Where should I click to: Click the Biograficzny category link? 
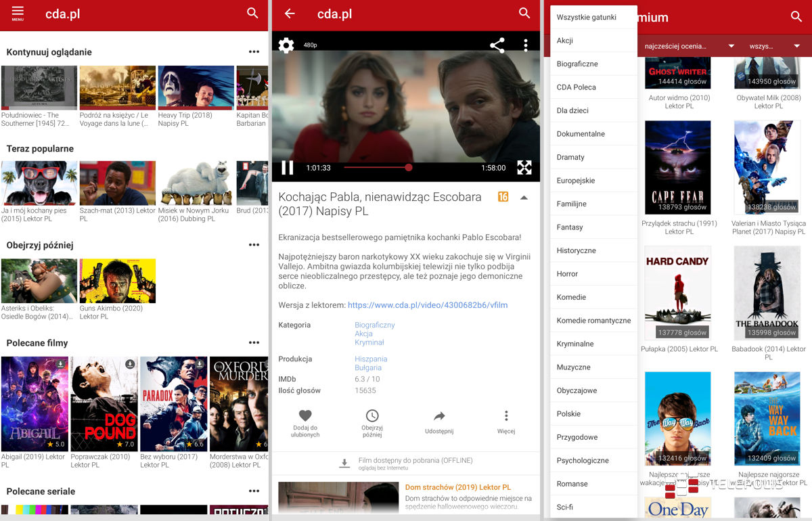[x=374, y=325]
